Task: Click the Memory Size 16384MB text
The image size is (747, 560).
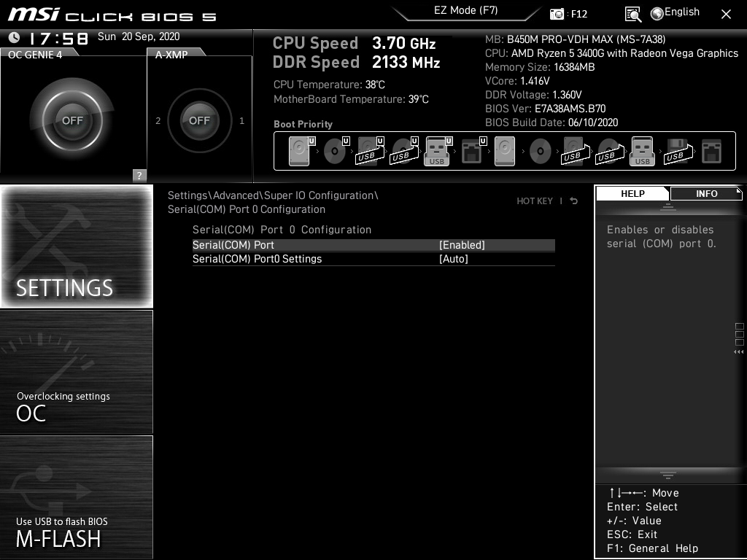Action: 540,67
